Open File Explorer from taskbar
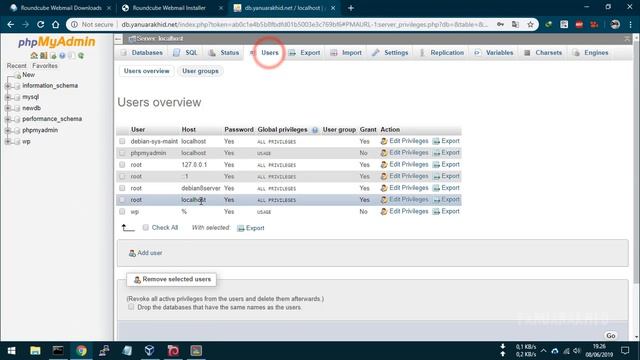Image resolution: width=640 pixels, height=360 pixels. (x=35, y=351)
